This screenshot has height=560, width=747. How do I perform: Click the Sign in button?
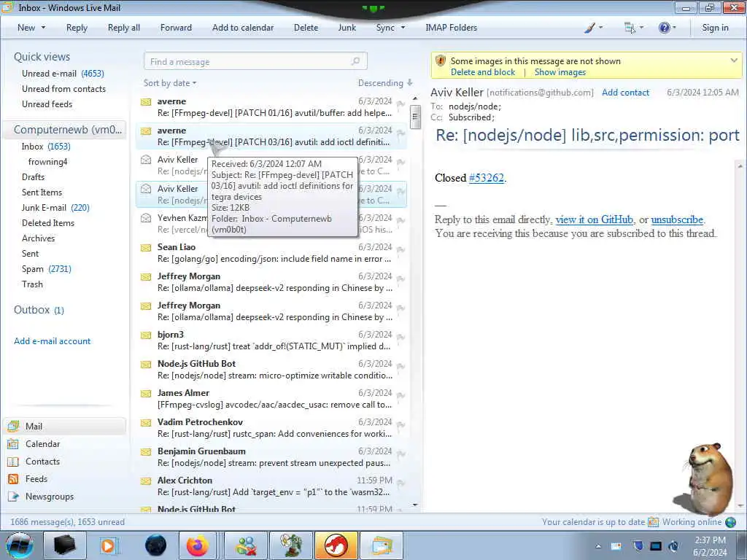pyautogui.click(x=715, y=28)
